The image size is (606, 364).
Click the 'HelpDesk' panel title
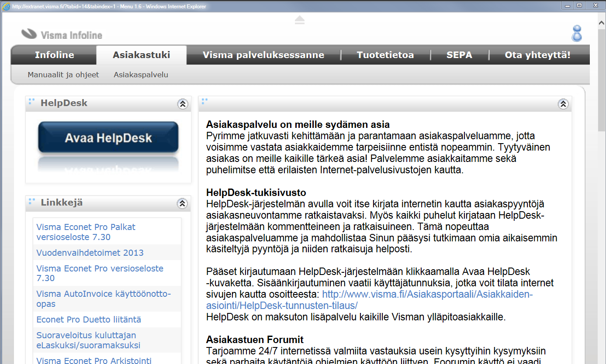pyautogui.click(x=64, y=103)
